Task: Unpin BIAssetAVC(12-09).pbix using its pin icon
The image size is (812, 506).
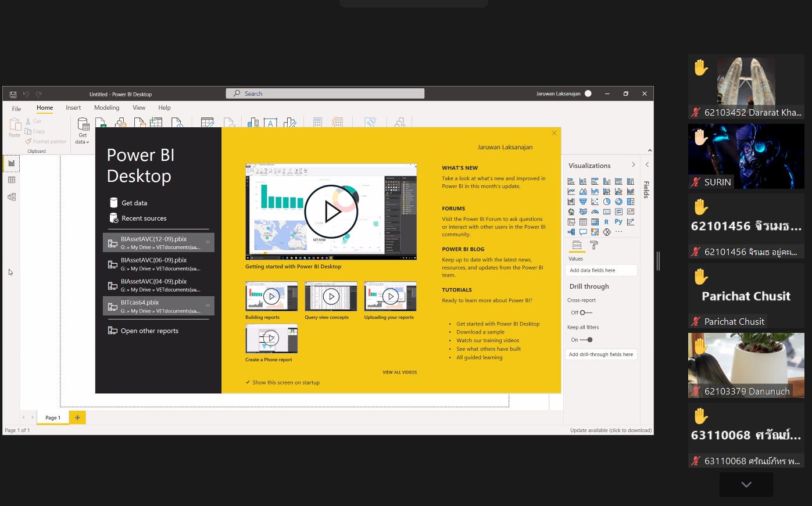Action: pos(208,242)
